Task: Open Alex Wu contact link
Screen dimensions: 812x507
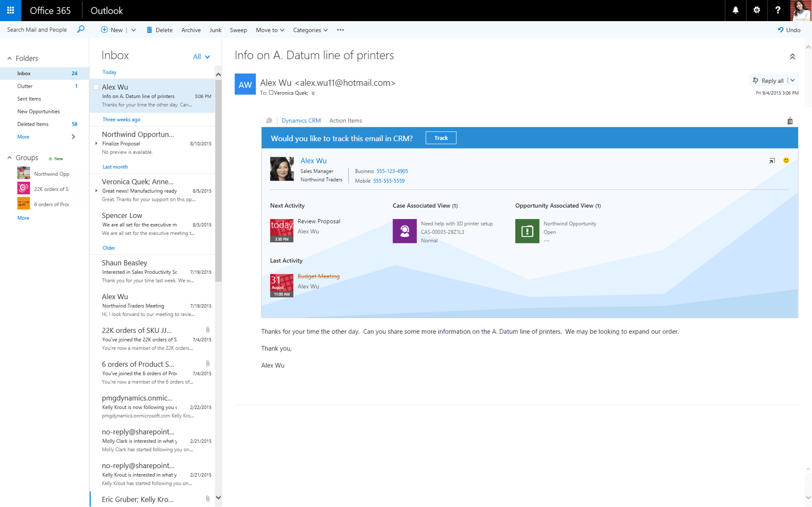Action: [313, 161]
